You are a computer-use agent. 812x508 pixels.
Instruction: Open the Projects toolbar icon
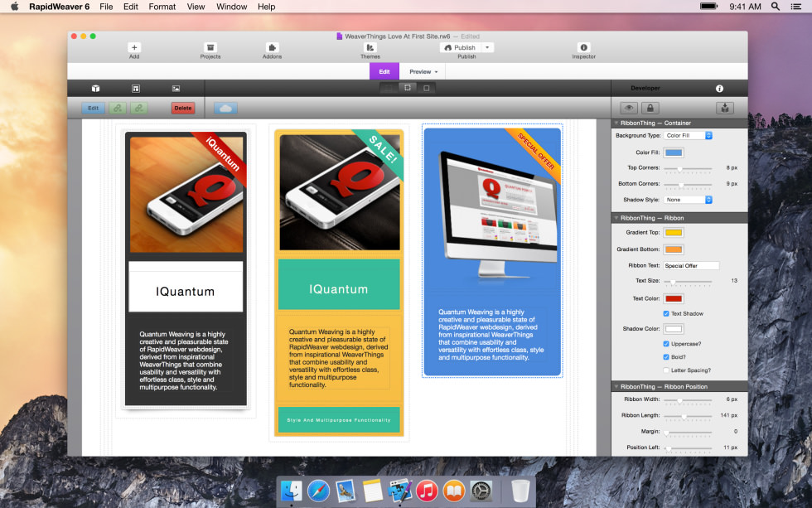coord(210,47)
